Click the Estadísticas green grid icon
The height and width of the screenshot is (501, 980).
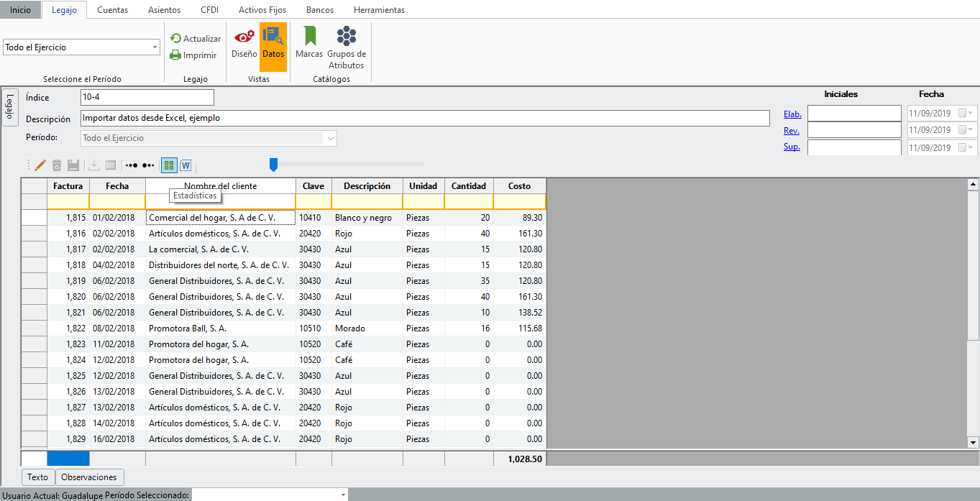[x=169, y=165]
